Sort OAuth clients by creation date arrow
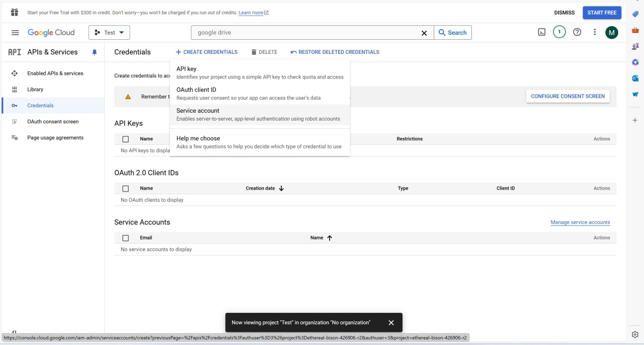 point(281,188)
